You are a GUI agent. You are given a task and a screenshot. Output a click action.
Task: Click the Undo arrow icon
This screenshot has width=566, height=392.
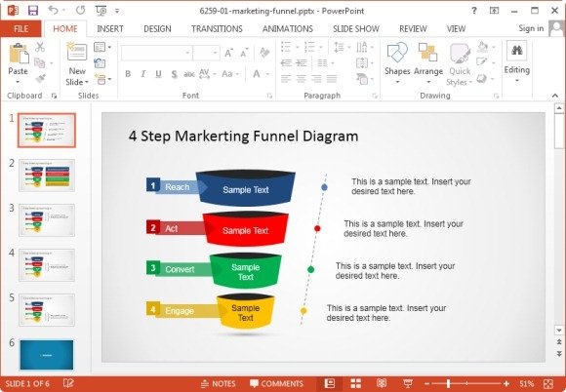(x=53, y=10)
